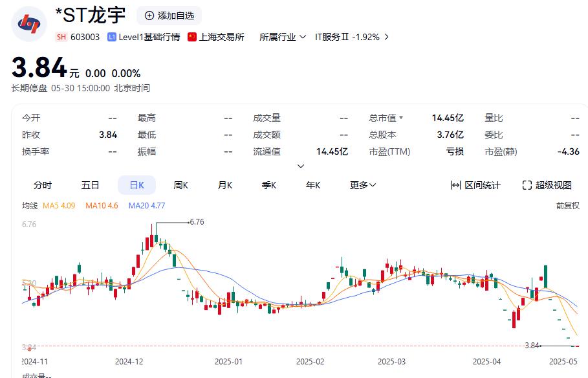Select the 周K chart tab
This screenshot has height=378, width=588.
[x=180, y=185]
